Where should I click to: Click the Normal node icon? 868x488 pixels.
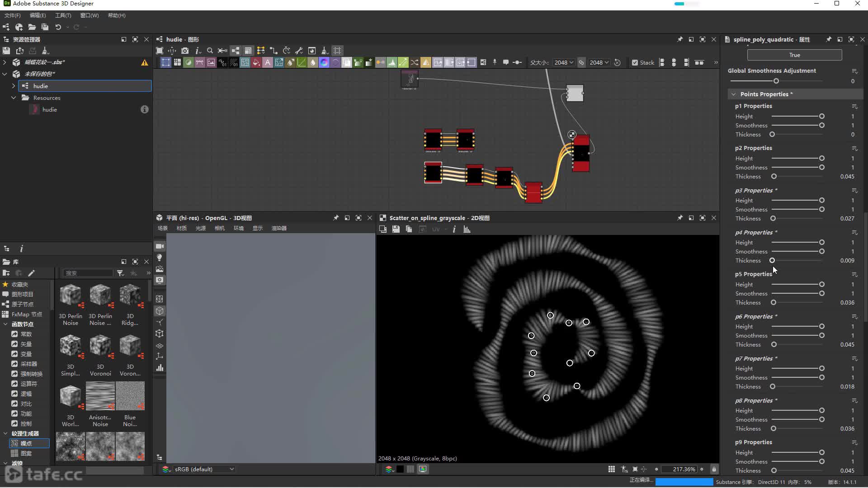(x=324, y=63)
